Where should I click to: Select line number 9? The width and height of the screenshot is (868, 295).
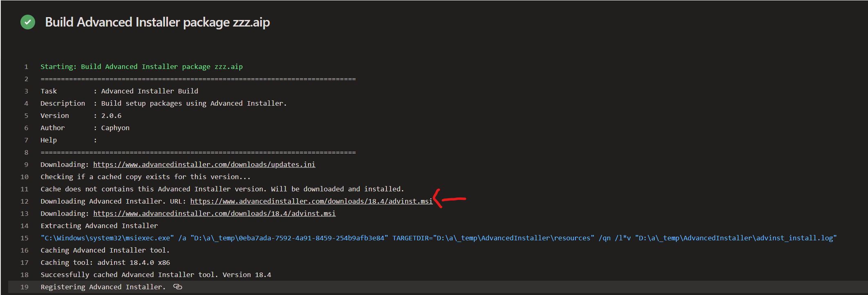click(26, 164)
